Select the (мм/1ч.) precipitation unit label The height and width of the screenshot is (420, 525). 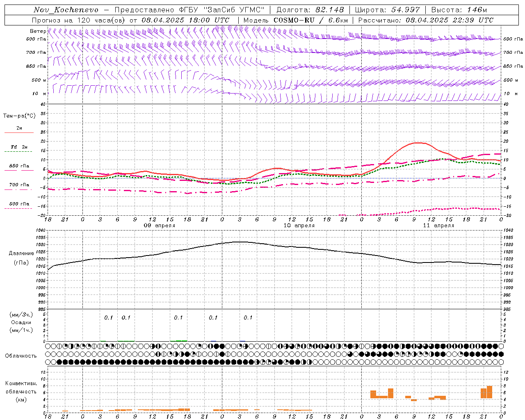point(21,330)
